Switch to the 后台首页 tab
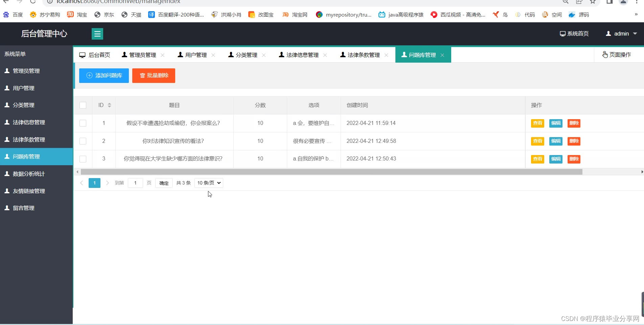644x325 pixels. [x=95, y=55]
